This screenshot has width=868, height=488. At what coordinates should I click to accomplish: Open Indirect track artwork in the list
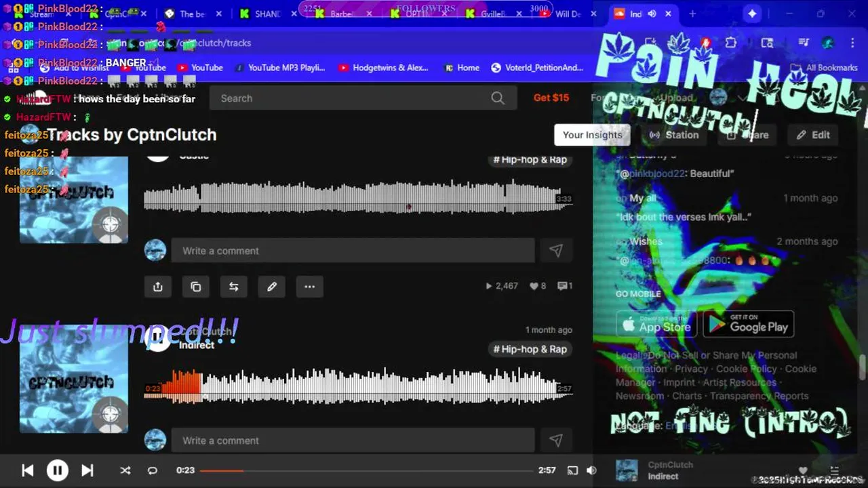point(73,379)
